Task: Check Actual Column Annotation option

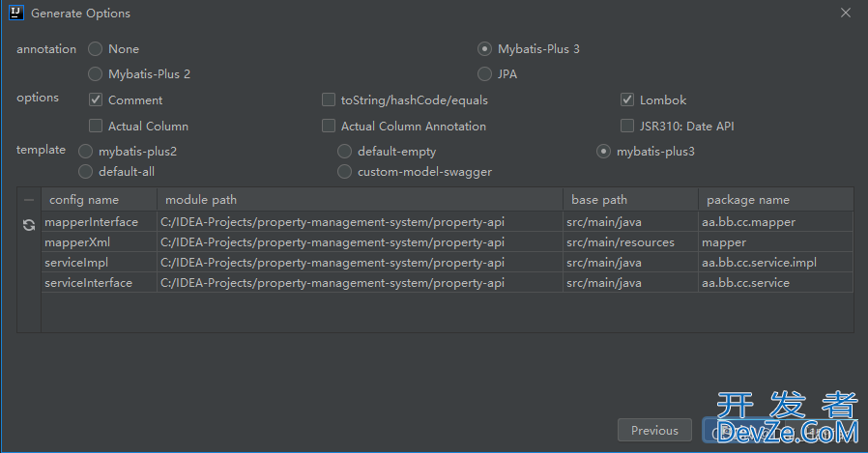Action: tap(329, 126)
